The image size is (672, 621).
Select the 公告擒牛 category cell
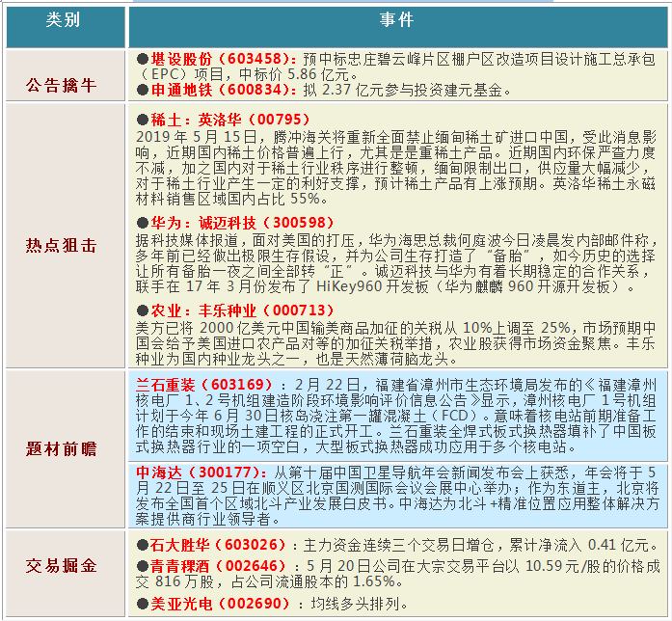coord(66,76)
